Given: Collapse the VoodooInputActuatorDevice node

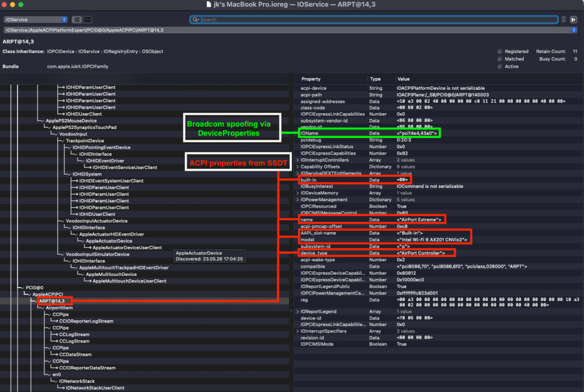Looking at the screenshot, I should 61,221.
